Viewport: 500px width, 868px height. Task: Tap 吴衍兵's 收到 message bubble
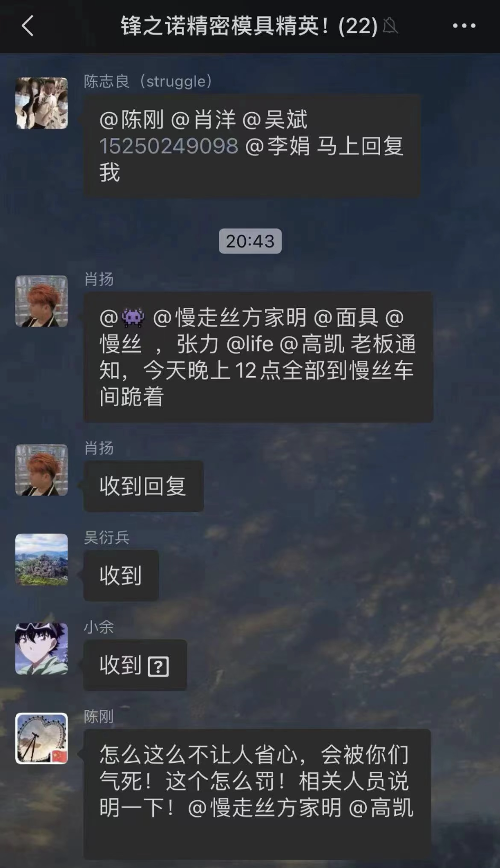click(121, 575)
